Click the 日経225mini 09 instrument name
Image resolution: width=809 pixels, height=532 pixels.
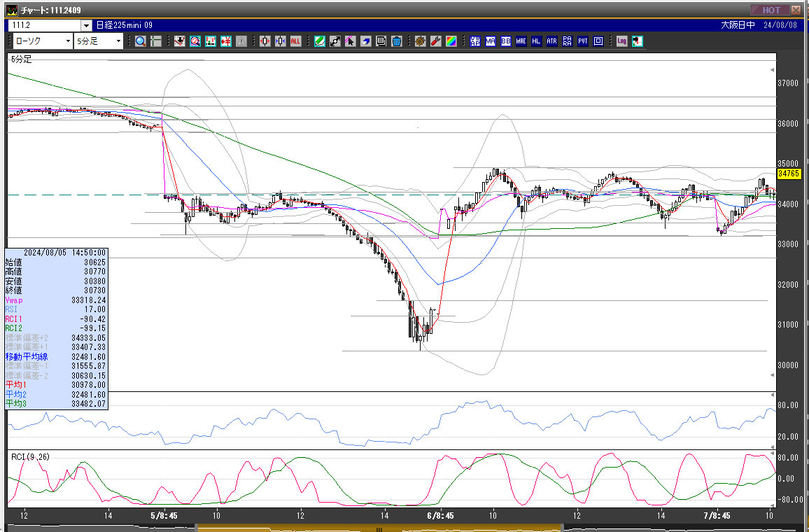[125, 25]
